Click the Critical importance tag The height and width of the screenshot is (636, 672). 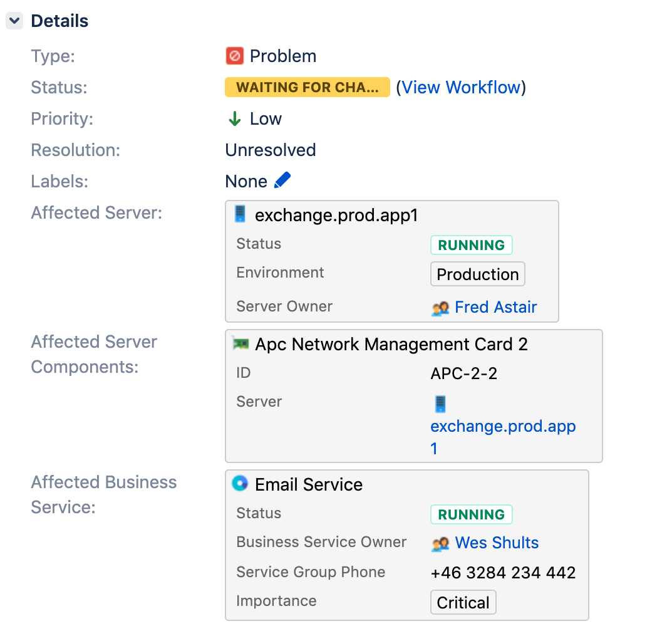pos(463,603)
